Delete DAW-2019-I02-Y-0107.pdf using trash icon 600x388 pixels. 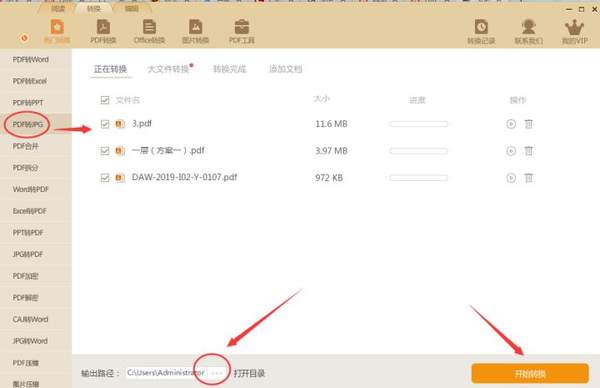click(x=528, y=178)
